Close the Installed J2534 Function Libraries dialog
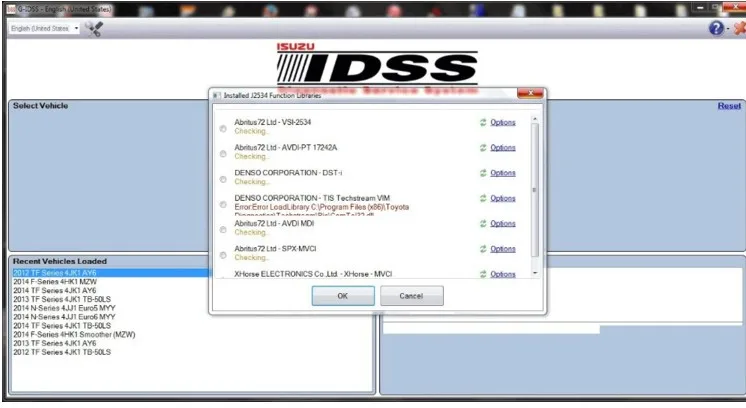The image size is (746, 408). tap(530, 93)
